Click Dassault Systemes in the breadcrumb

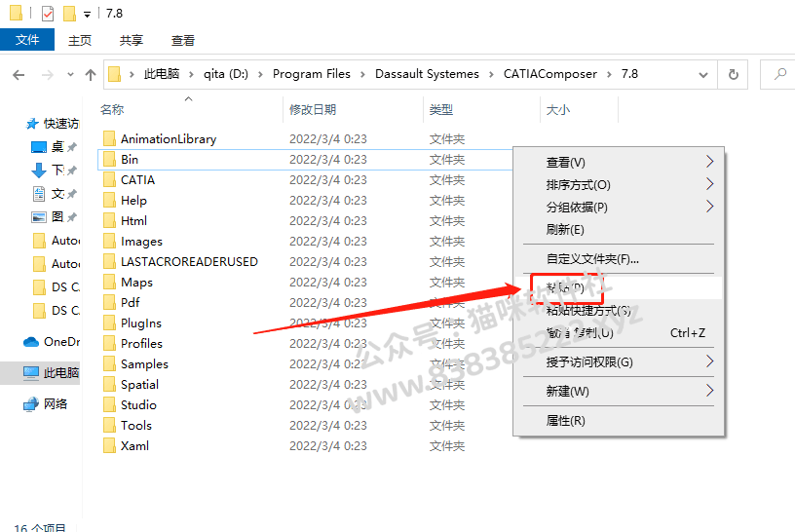click(427, 74)
